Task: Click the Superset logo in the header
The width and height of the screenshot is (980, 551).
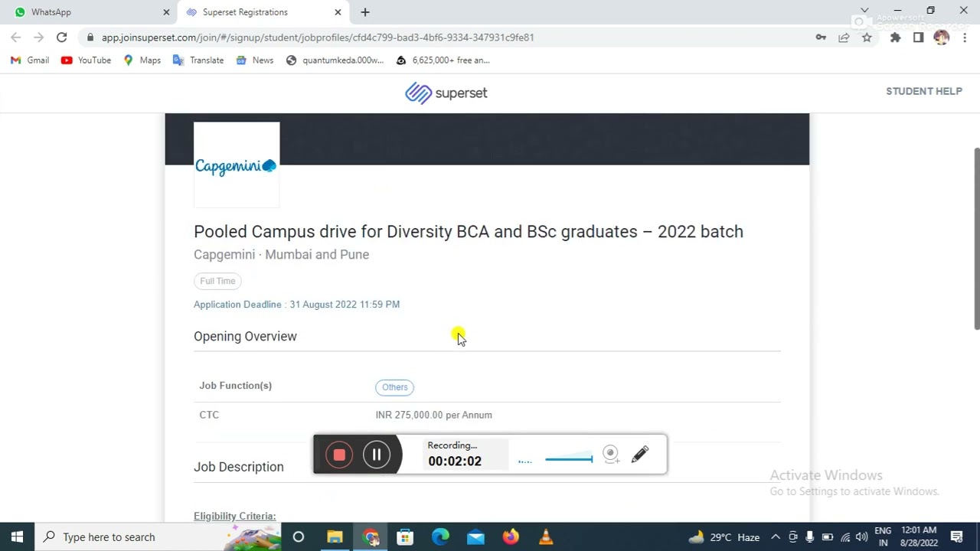Action: 446,93
